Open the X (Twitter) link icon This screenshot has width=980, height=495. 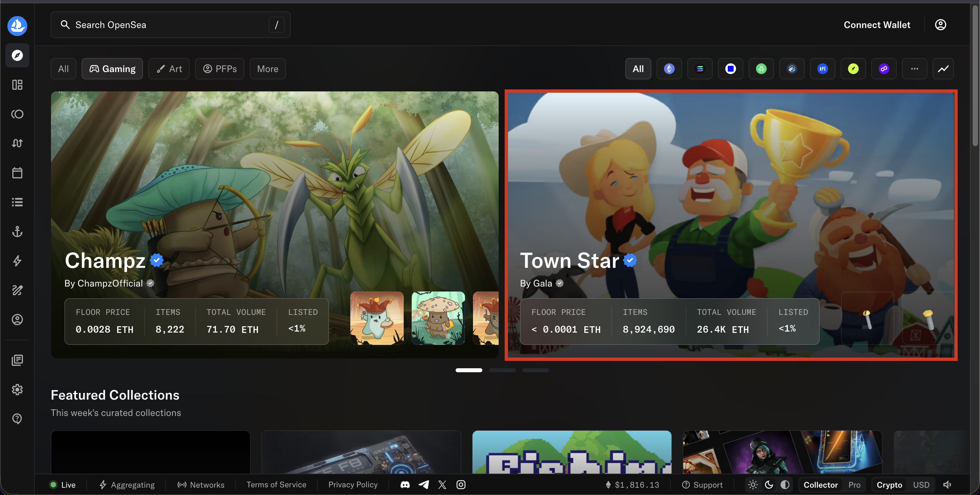pos(442,485)
